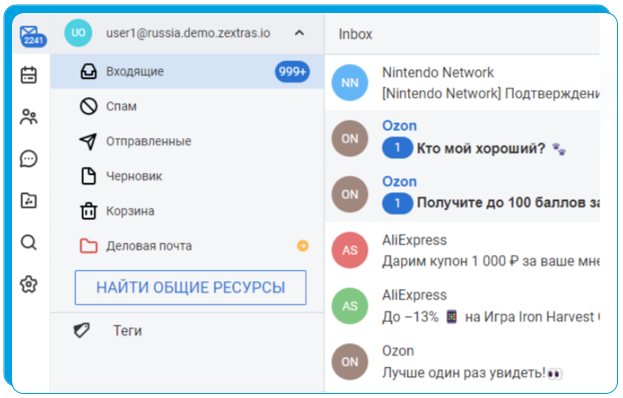Click the red AS avatar of AliExpress
The width and height of the screenshot is (623, 398).
coord(350,250)
